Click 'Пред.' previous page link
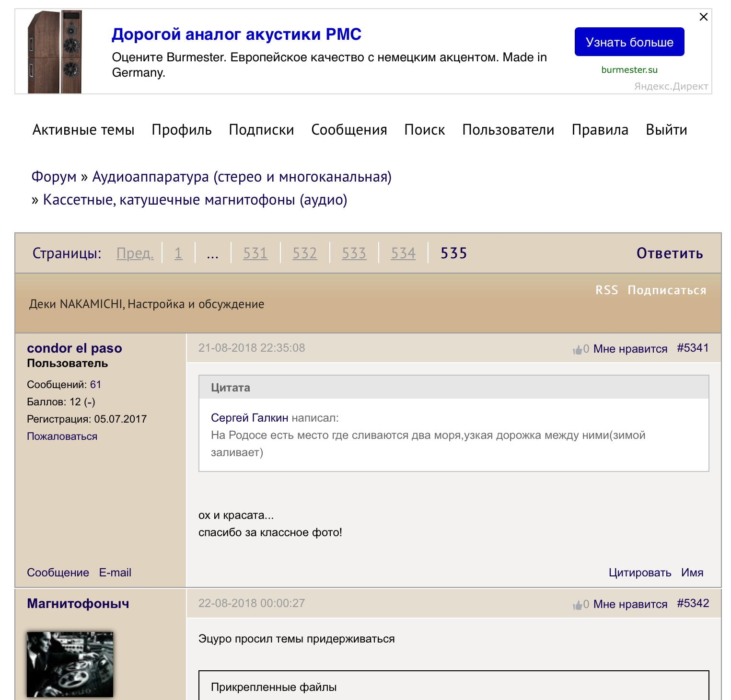The width and height of the screenshot is (731, 700). pos(135,253)
